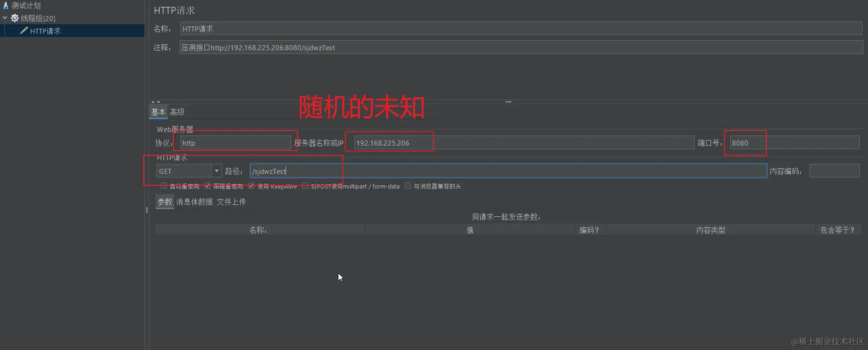Click into the 协议 field containing http
868x350 pixels.
235,143
